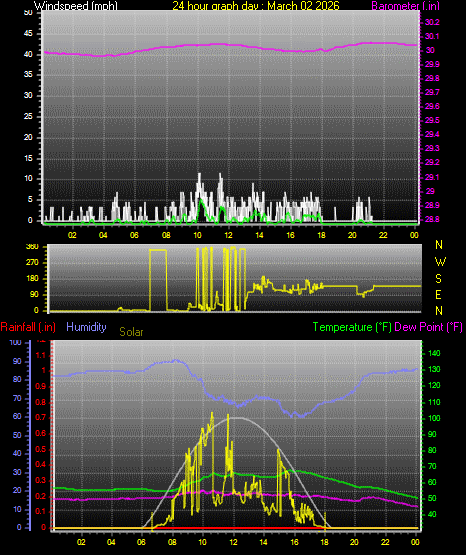Click the 12 hour tick under wind graph
This screenshot has width=466, height=555.
(x=229, y=235)
